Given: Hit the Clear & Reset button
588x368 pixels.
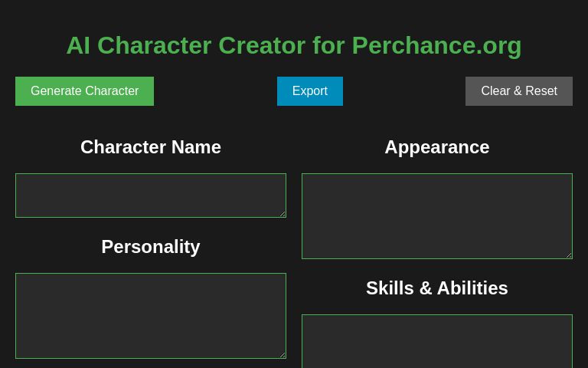Looking at the screenshot, I should (518, 91).
